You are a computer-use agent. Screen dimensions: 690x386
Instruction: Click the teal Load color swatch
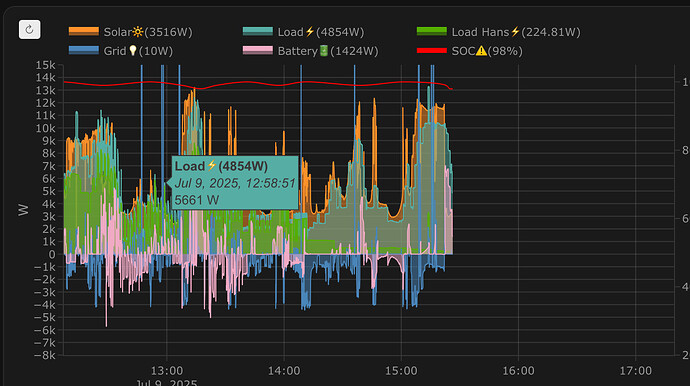pyautogui.click(x=258, y=31)
